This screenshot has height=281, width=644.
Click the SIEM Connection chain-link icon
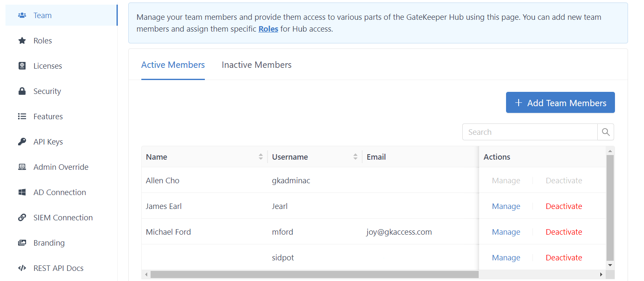22,218
